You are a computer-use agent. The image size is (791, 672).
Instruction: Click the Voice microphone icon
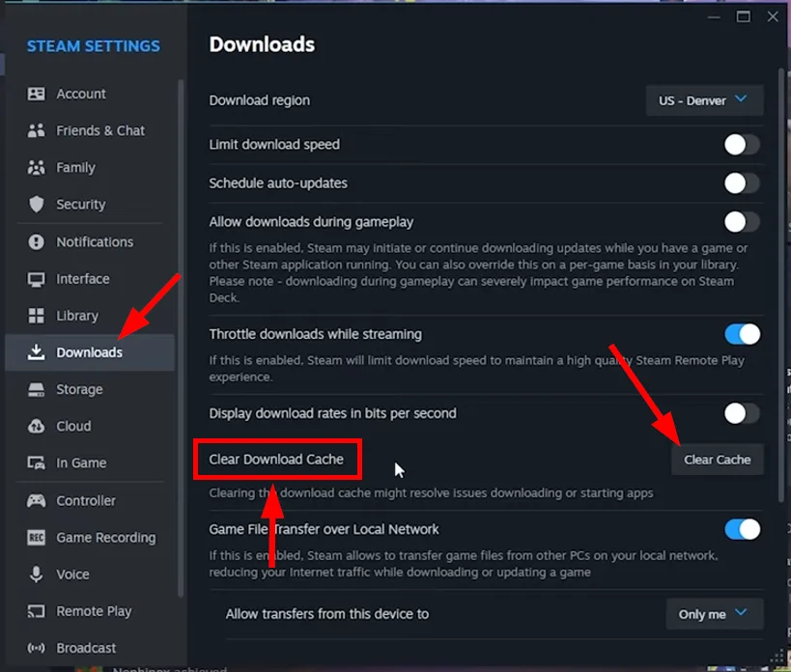tap(36, 574)
